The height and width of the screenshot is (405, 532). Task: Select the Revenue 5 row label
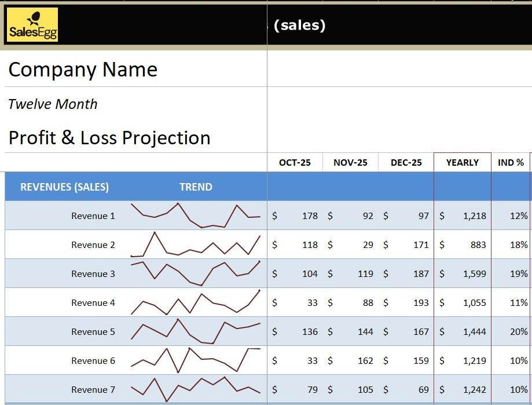(93, 331)
